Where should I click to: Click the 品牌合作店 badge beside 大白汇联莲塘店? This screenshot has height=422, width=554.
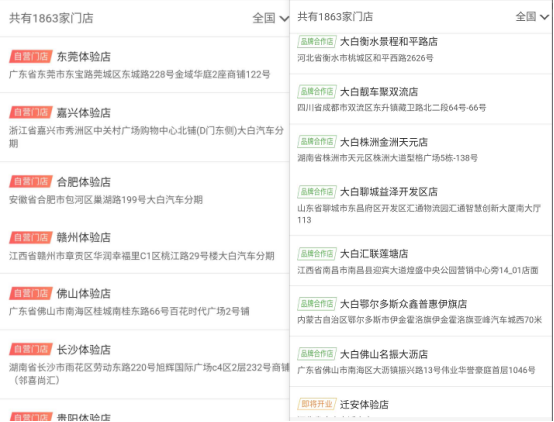point(317,253)
